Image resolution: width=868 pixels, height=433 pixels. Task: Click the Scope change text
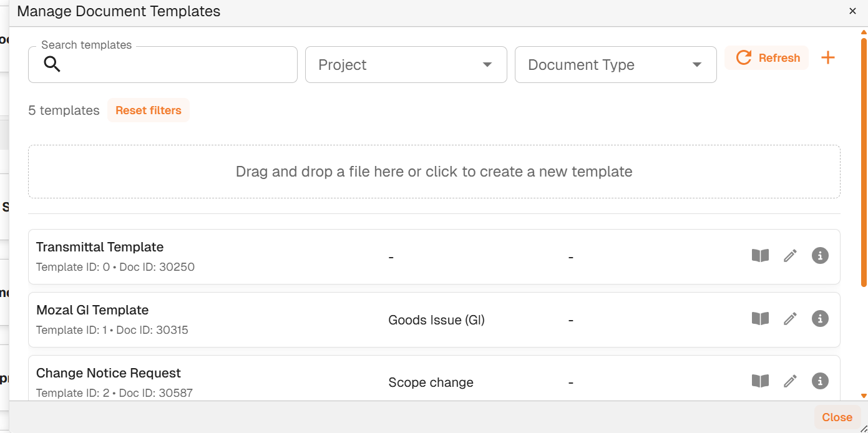pyautogui.click(x=431, y=382)
